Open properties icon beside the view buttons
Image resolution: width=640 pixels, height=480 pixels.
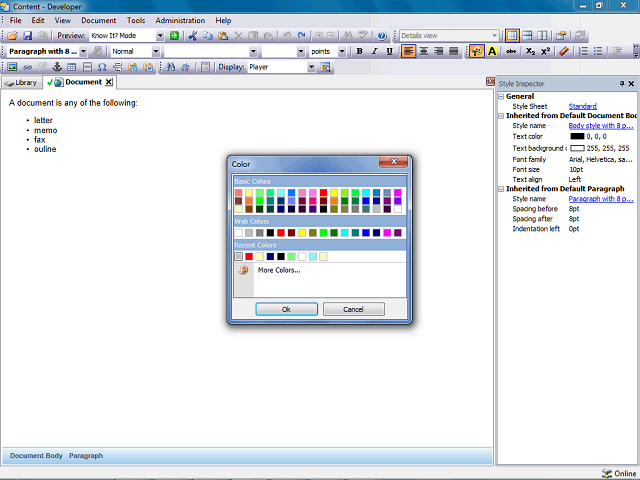tap(561, 36)
